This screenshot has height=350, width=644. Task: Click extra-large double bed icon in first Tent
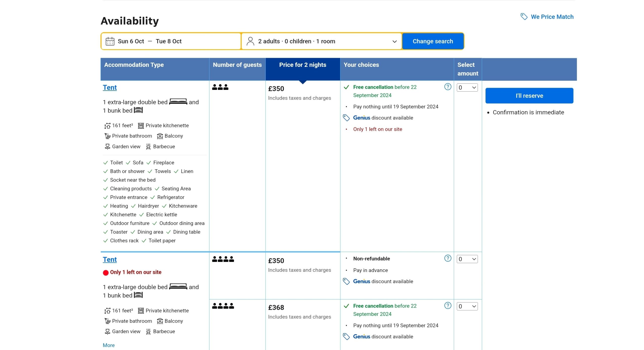point(178,102)
